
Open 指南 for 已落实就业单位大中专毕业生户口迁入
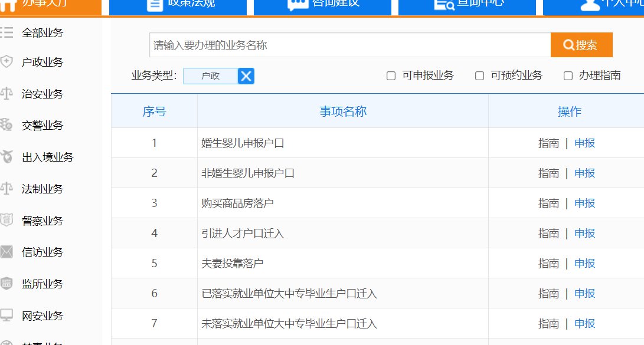[x=549, y=293]
